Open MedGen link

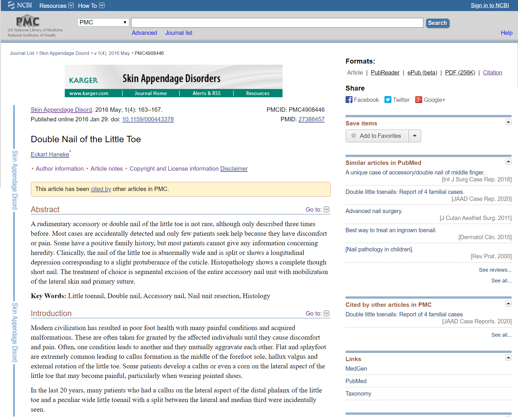pos(356,369)
